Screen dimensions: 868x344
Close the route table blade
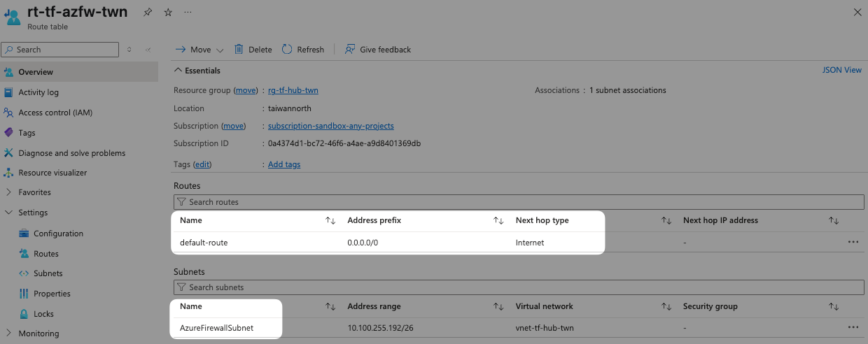[x=858, y=12]
